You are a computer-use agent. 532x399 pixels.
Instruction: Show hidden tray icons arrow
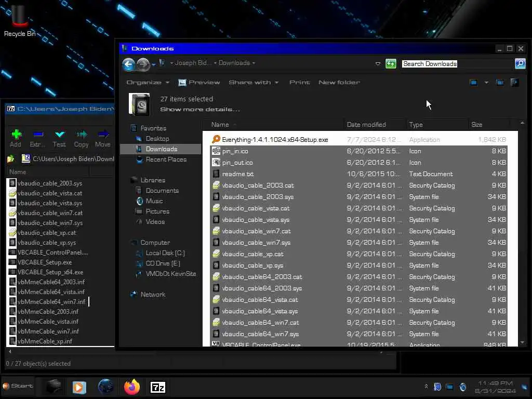[426, 387]
